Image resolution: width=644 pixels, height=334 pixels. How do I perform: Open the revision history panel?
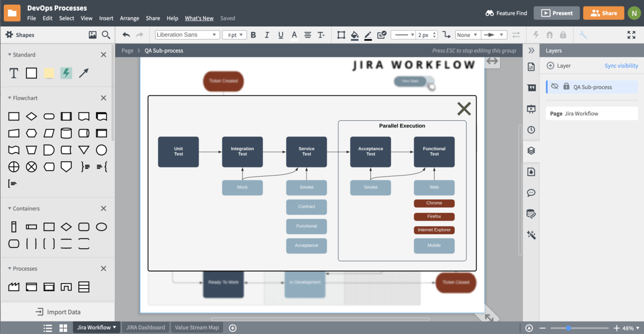(x=531, y=129)
